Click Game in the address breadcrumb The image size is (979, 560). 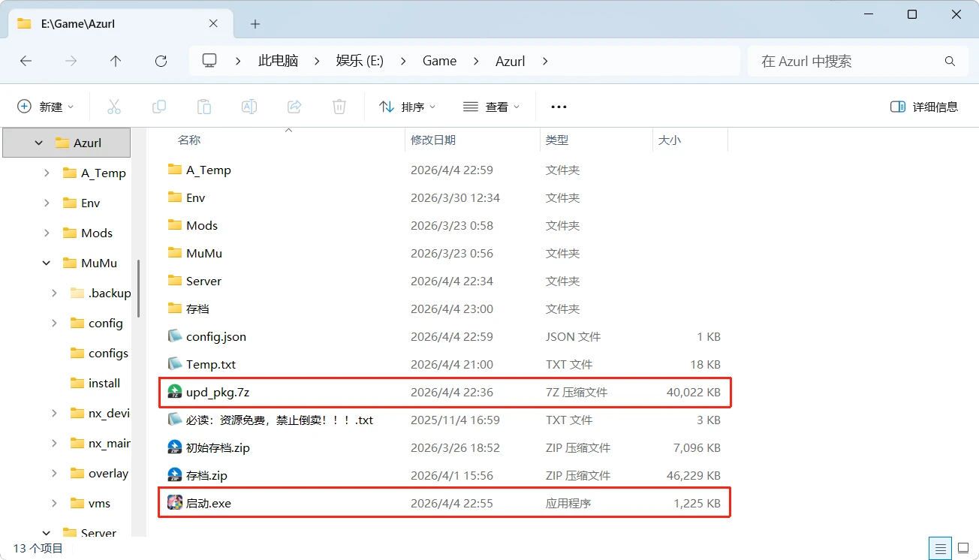tap(439, 61)
